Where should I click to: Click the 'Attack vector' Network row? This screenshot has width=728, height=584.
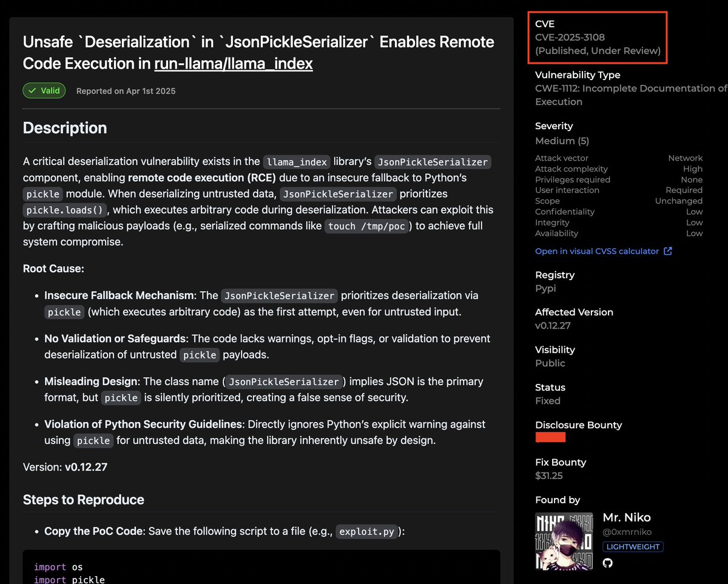(619, 158)
